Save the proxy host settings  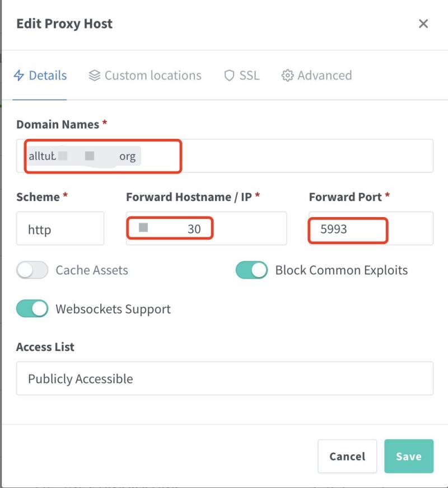pos(408,456)
